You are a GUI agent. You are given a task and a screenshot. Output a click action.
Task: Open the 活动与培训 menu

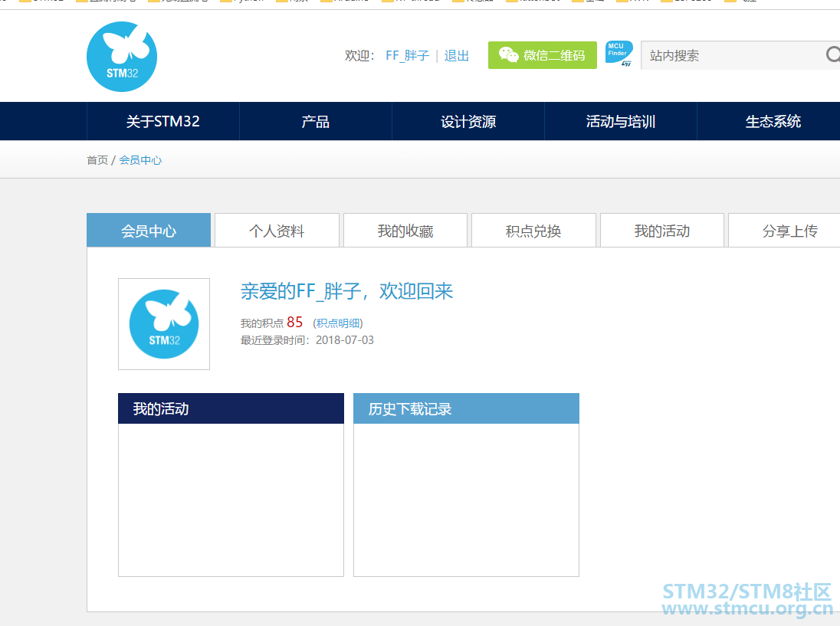[x=621, y=122]
